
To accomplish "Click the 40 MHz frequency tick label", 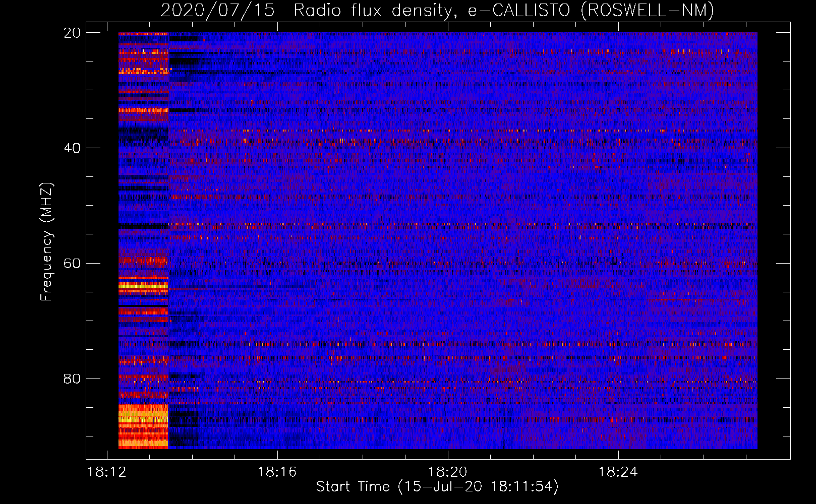I will (x=72, y=148).
